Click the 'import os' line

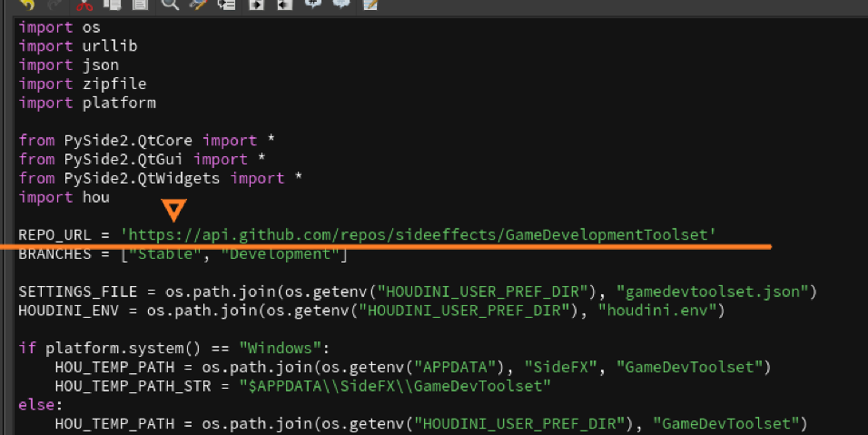point(59,27)
